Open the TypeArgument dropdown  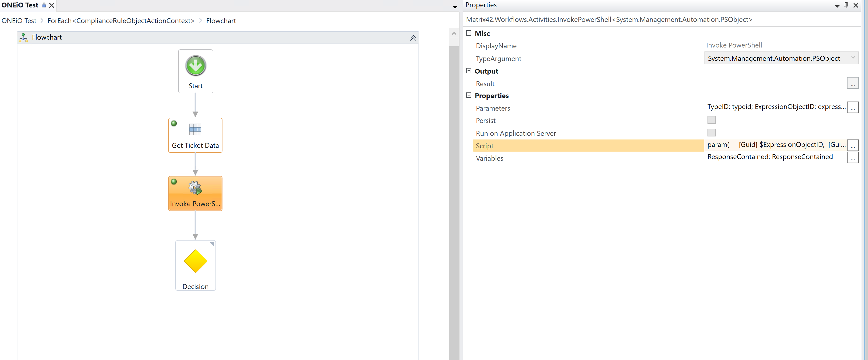tap(853, 58)
